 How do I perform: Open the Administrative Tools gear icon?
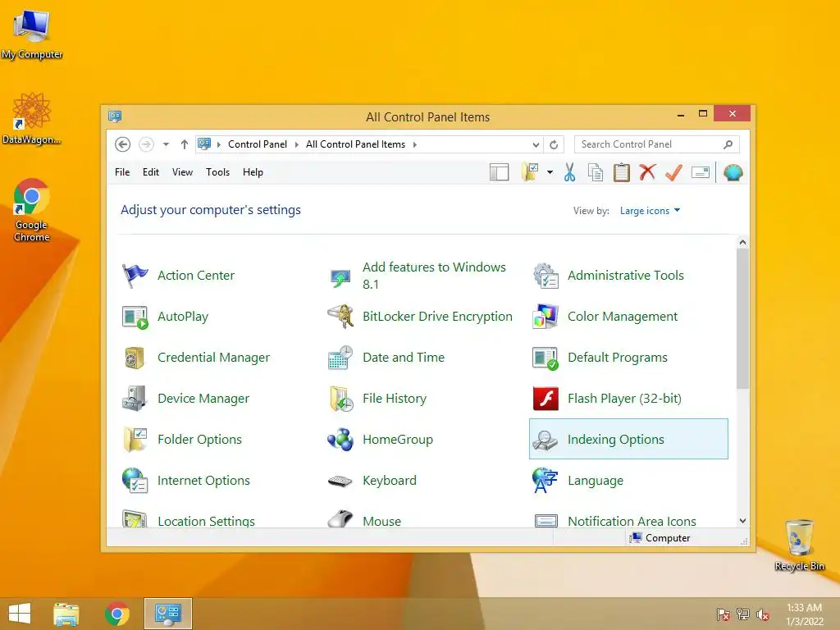coord(546,276)
